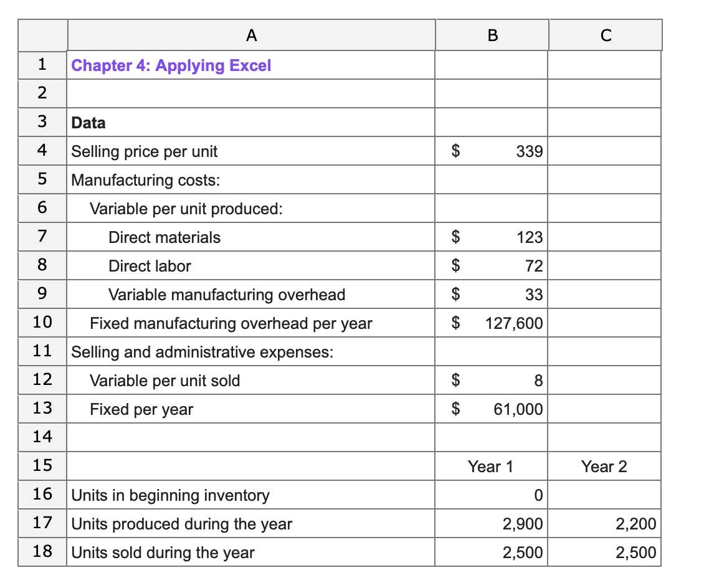Select the Units produced value 2,900
This screenshot has width=704, height=588.
click(492, 523)
